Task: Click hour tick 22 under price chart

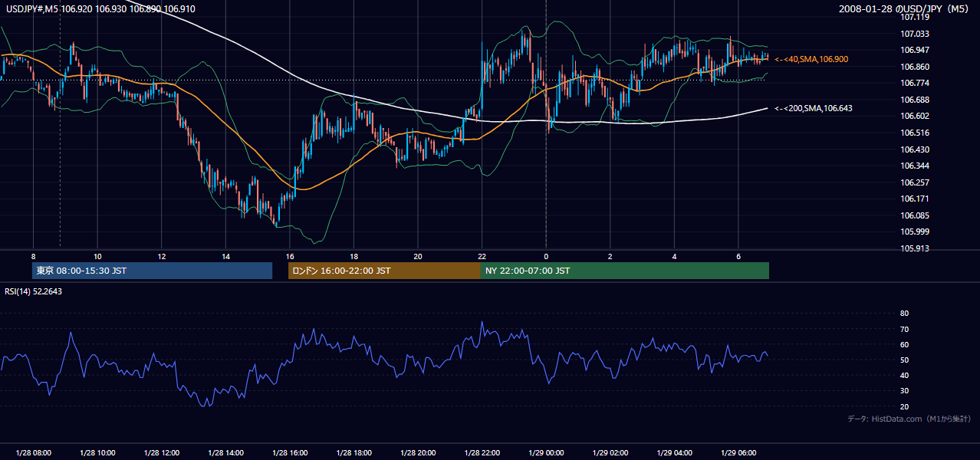Action: [x=482, y=256]
